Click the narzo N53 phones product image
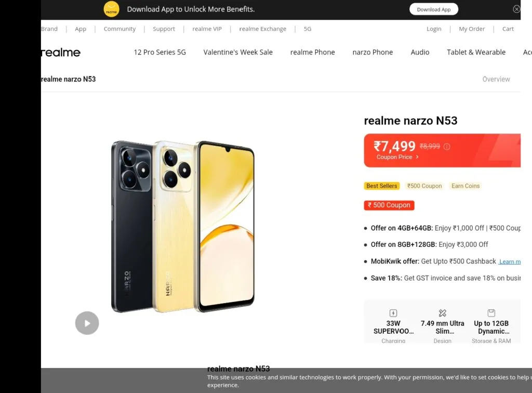Screen dimensions: 532x393 [x=183, y=226]
